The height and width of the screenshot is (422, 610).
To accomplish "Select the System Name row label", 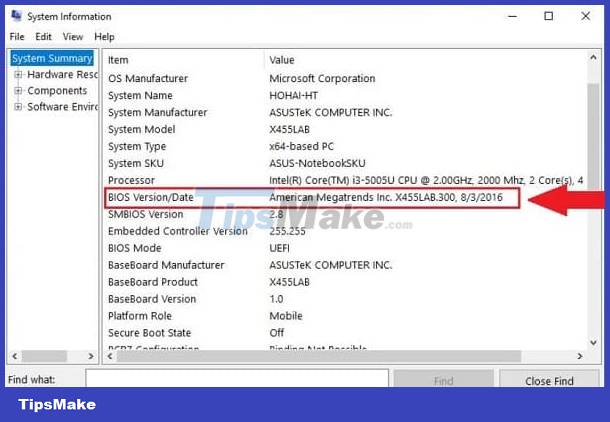I will click(x=140, y=96).
